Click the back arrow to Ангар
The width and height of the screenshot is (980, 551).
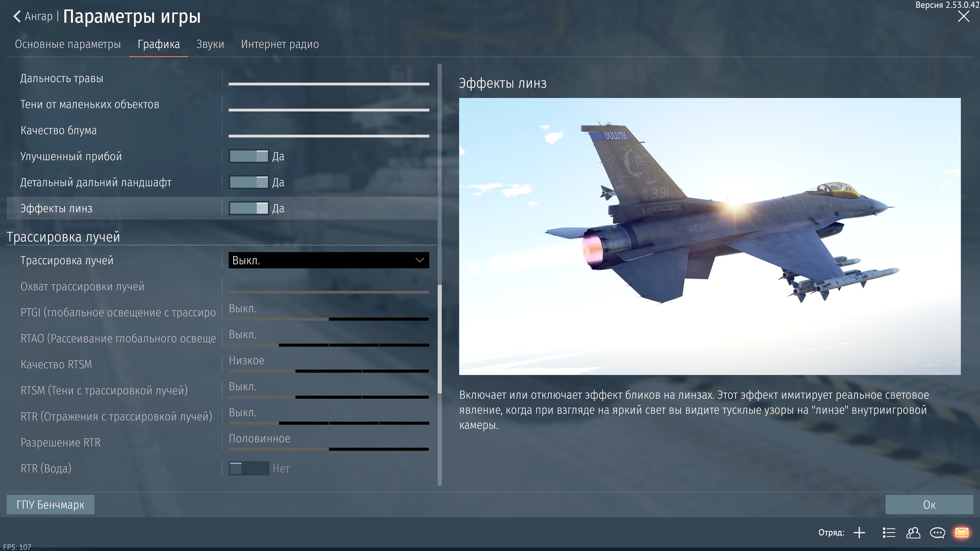[17, 16]
